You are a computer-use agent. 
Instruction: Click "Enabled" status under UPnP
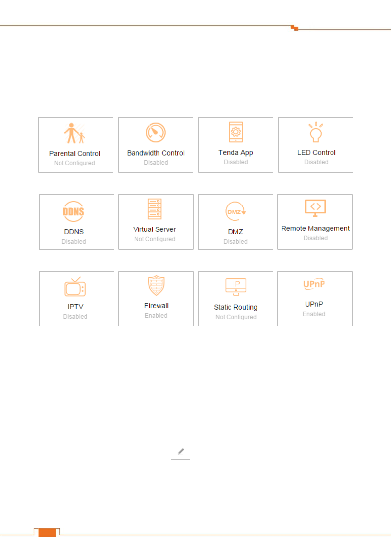314,314
